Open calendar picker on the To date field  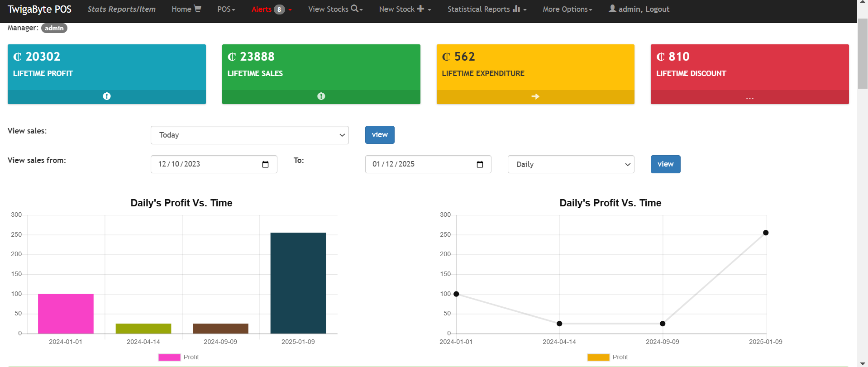[x=480, y=164]
